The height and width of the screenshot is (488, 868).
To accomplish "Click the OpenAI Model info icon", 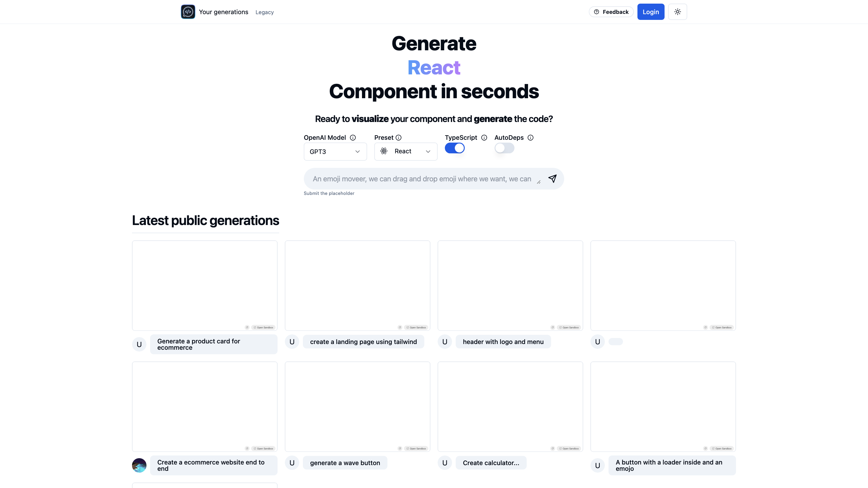I will click(x=353, y=137).
